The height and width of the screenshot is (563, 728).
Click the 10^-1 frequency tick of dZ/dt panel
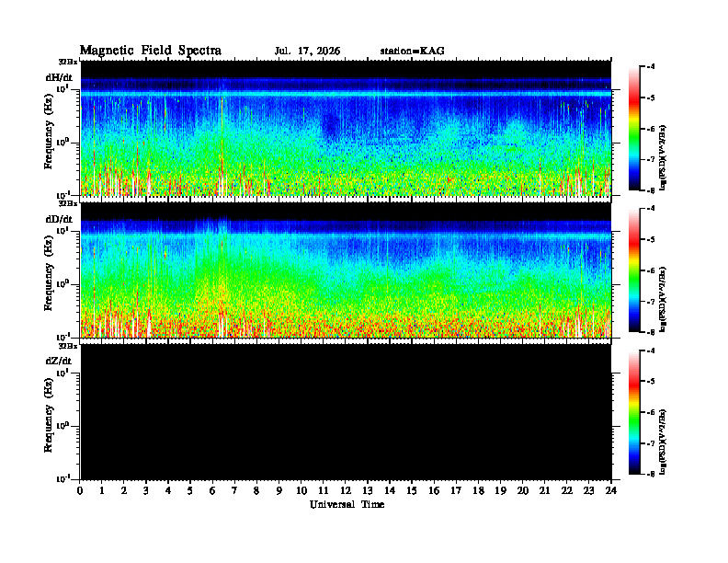click(63, 479)
